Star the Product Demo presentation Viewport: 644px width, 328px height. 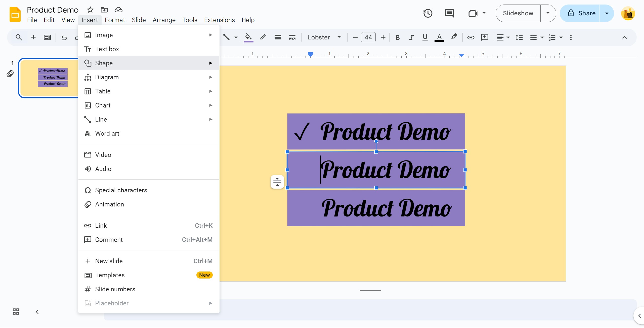pos(90,10)
